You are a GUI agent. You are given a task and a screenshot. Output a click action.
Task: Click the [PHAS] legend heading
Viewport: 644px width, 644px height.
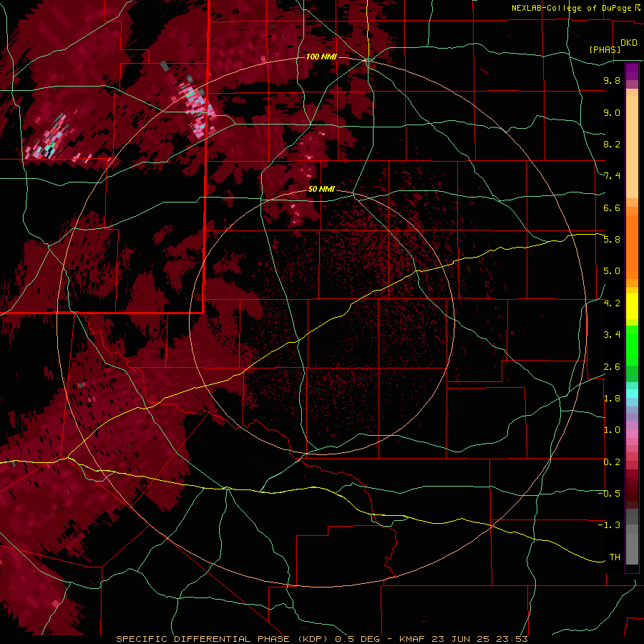click(605, 49)
